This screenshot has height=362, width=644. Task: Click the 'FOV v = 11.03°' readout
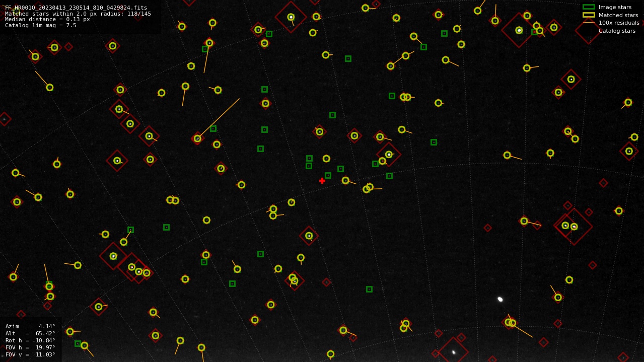tap(30, 354)
